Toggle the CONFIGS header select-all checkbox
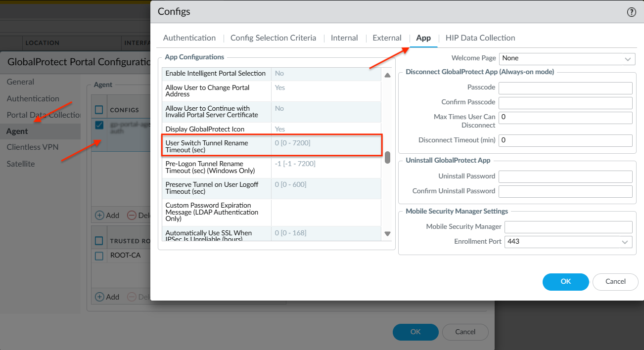This screenshot has width=644, height=350. pyautogui.click(x=99, y=109)
